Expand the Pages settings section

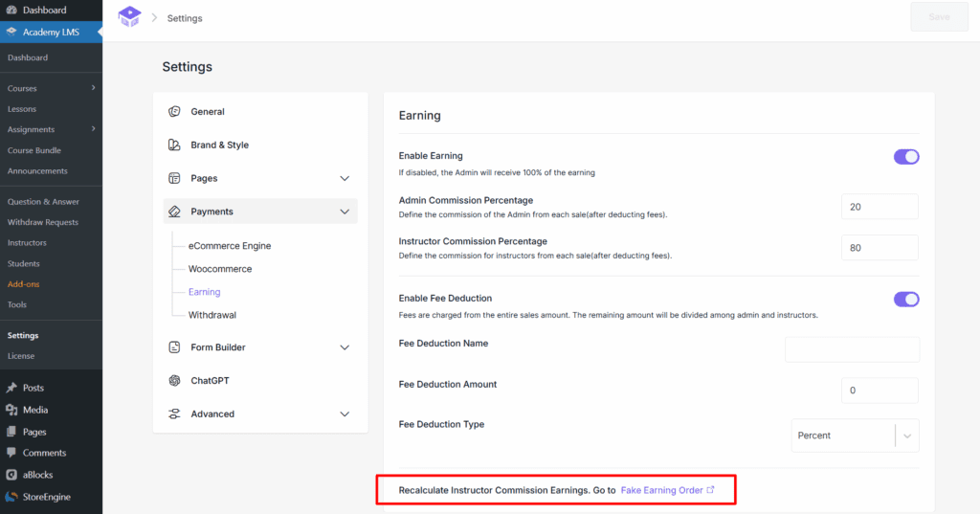pyautogui.click(x=345, y=179)
